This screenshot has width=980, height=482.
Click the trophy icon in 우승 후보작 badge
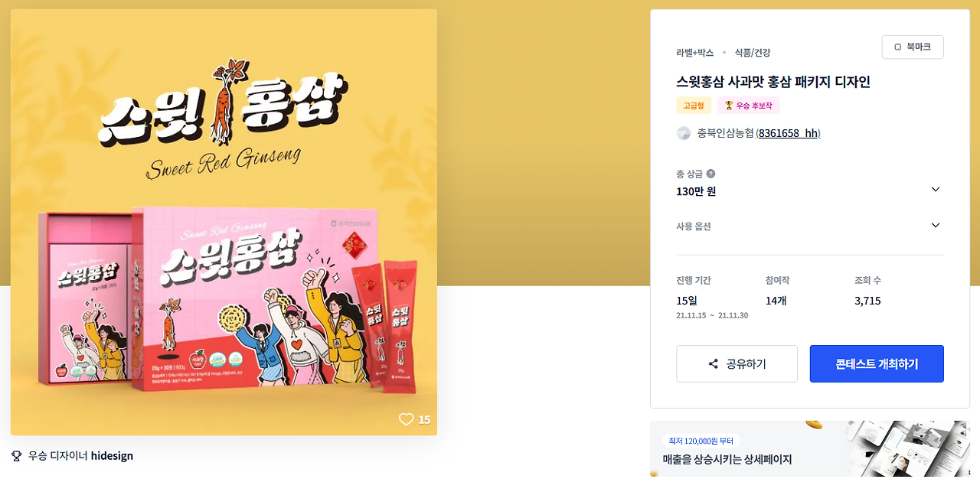click(x=729, y=106)
